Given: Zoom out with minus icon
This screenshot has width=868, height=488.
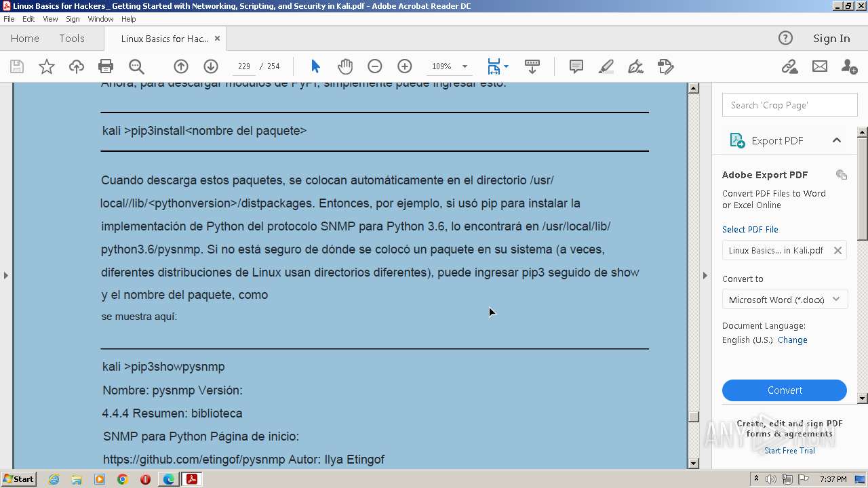Looking at the screenshot, I should pyautogui.click(x=375, y=66).
